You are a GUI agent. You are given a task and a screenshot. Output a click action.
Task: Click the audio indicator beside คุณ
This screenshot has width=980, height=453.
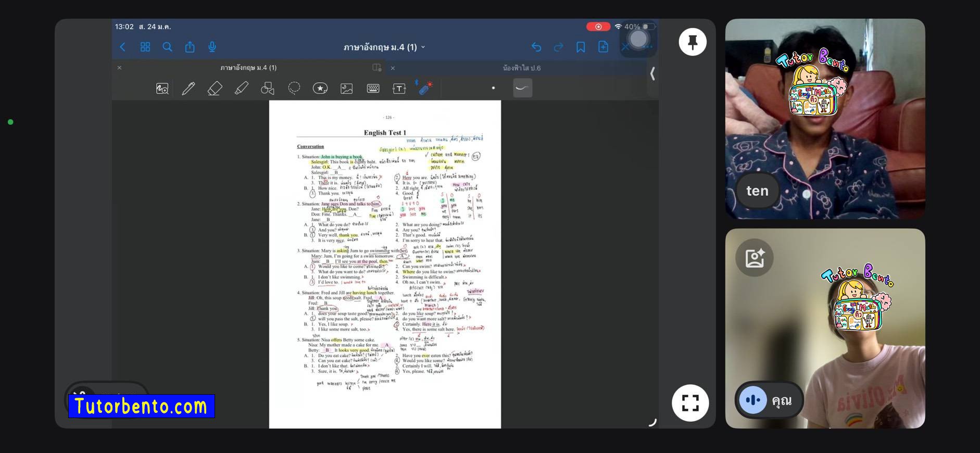point(753,400)
